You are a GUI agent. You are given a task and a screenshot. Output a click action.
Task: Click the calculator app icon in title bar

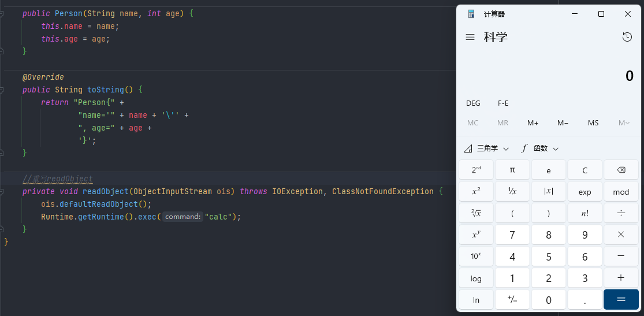471,14
